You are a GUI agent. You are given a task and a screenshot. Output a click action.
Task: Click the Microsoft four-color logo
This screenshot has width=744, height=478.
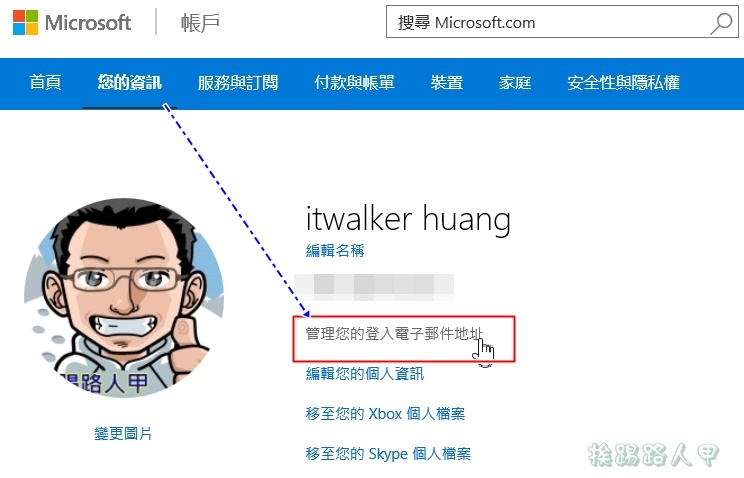tap(25, 22)
